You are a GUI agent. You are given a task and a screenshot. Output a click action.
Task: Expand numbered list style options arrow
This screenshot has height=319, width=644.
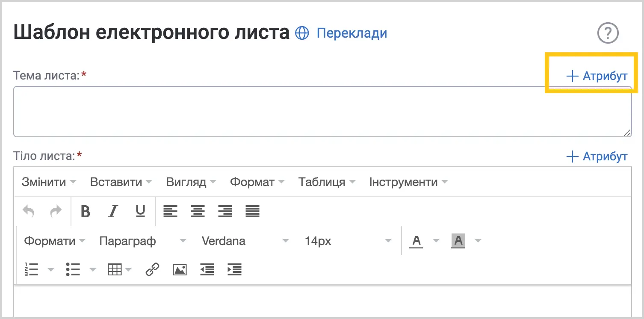point(50,269)
